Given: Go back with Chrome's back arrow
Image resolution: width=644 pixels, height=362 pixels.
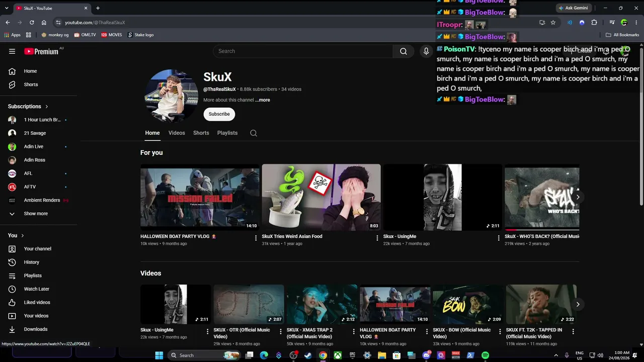Looking at the screenshot, I should (8, 23).
